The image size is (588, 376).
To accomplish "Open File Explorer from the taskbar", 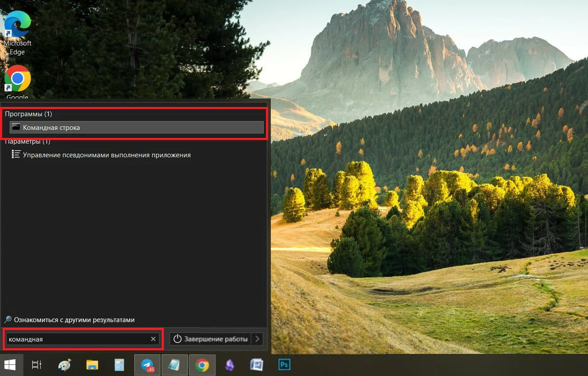I will pos(92,365).
